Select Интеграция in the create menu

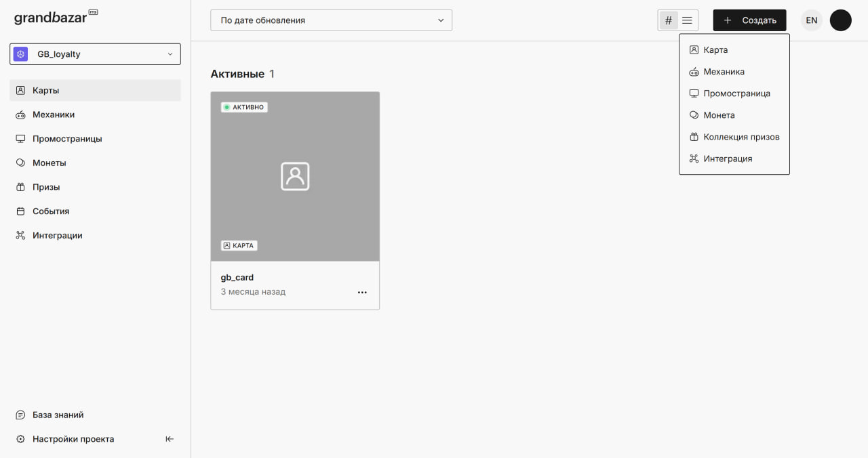point(734,159)
